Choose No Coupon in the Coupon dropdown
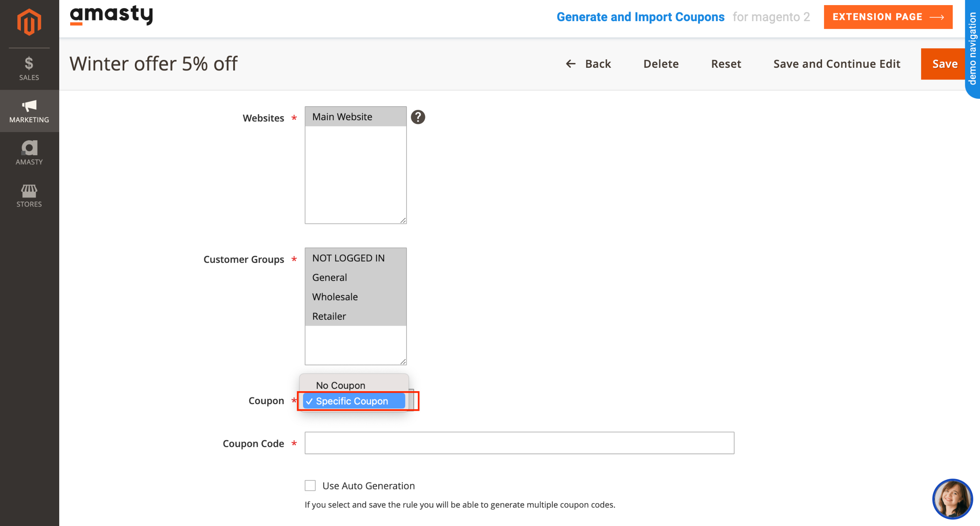 pos(341,385)
